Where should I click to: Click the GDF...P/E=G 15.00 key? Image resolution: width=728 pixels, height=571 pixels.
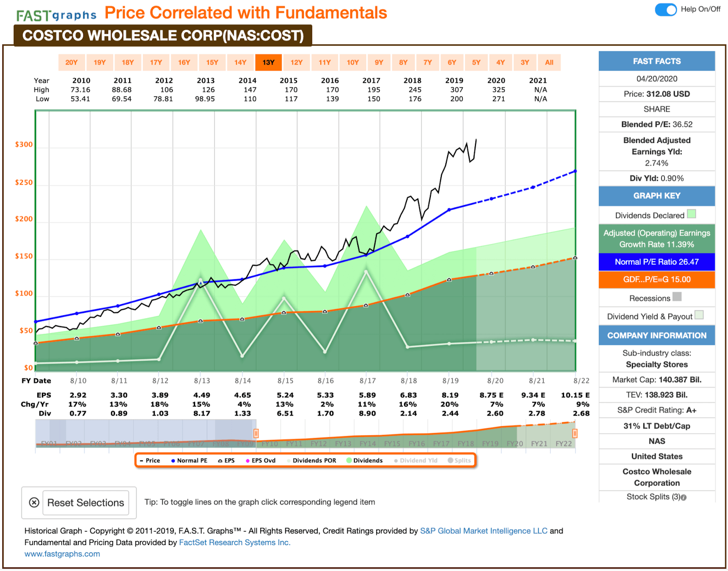[657, 279]
